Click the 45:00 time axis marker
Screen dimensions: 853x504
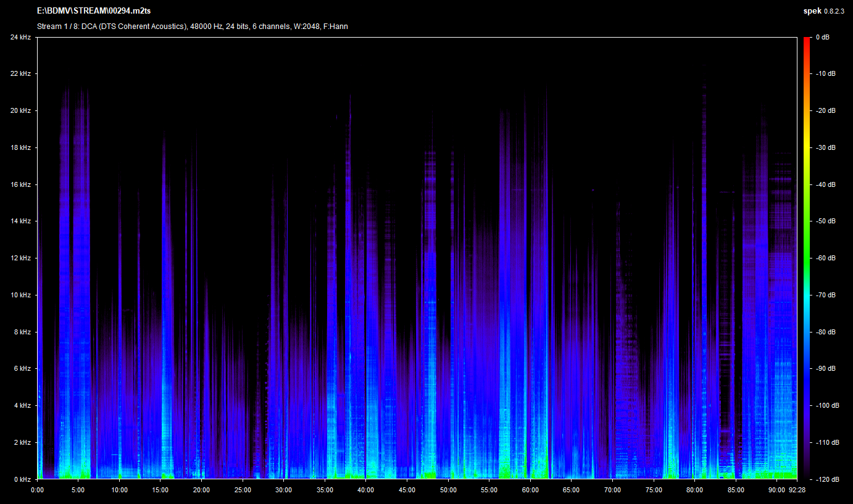click(x=407, y=490)
